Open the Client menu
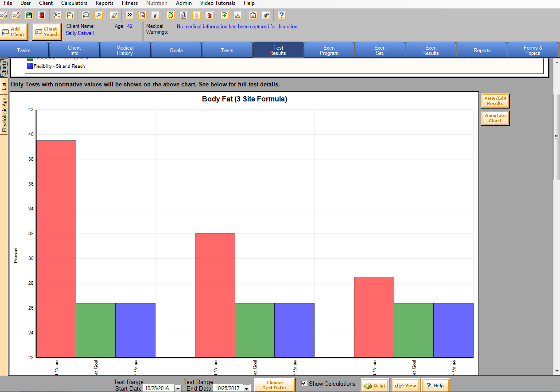The height and width of the screenshot is (392, 560). pos(46,3)
